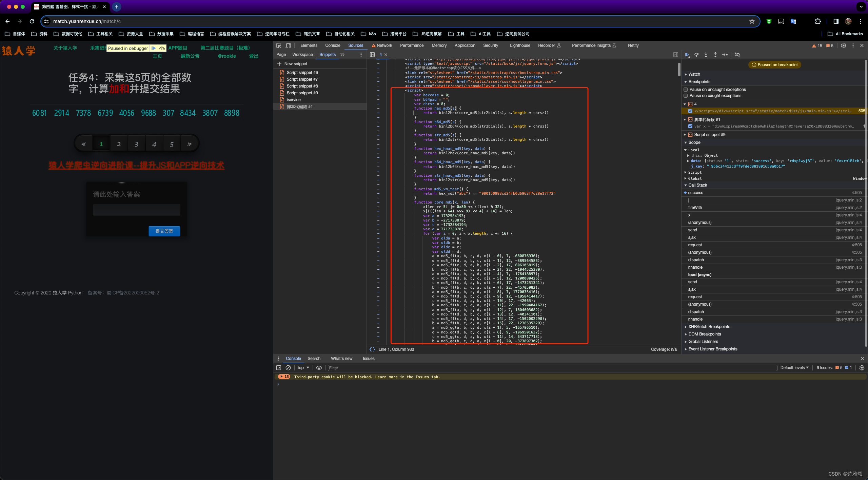Show more navigator tabs chevron next to Snippets
The height and width of the screenshot is (480, 868).
[x=342, y=55]
